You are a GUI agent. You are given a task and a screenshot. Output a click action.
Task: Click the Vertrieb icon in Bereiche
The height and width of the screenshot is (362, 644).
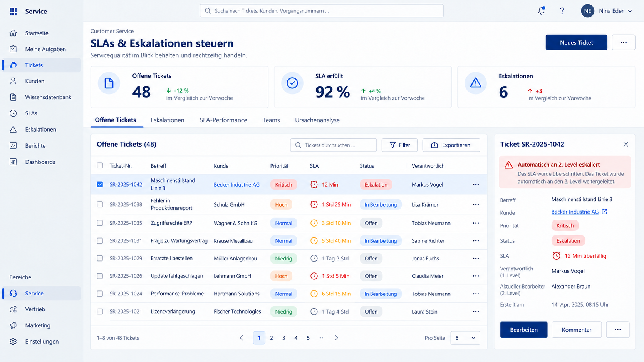(13, 309)
